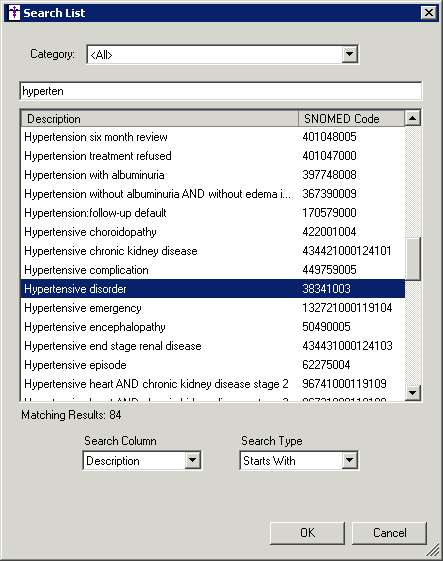Viewport: 443px width, 561px height.
Task: Sort by SNOMED Code column header
Action: 351,119
